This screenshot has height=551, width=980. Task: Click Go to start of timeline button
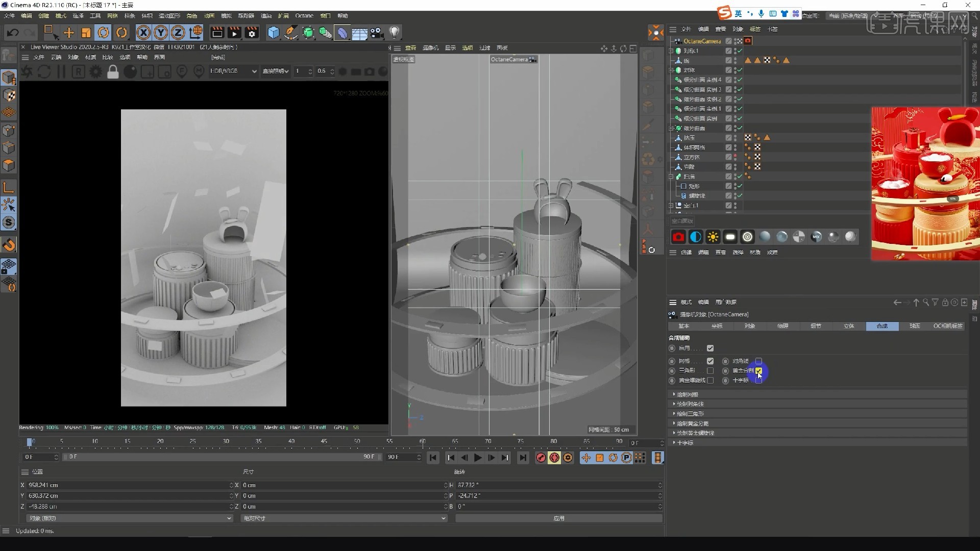click(x=433, y=458)
